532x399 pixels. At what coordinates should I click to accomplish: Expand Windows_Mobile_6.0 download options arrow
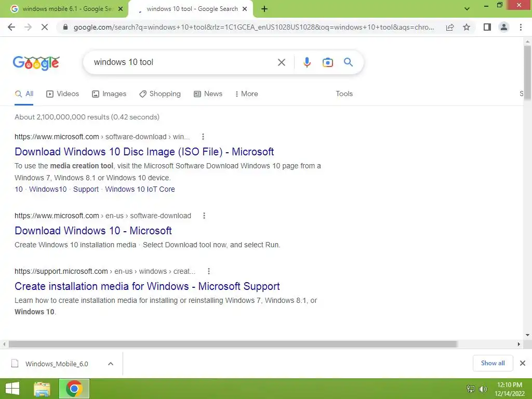[x=110, y=364]
